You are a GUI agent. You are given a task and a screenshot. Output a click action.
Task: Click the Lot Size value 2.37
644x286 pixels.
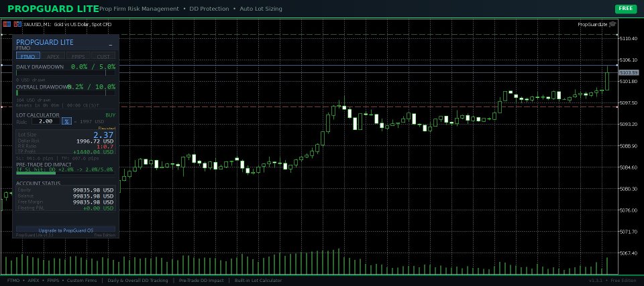[103, 135]
